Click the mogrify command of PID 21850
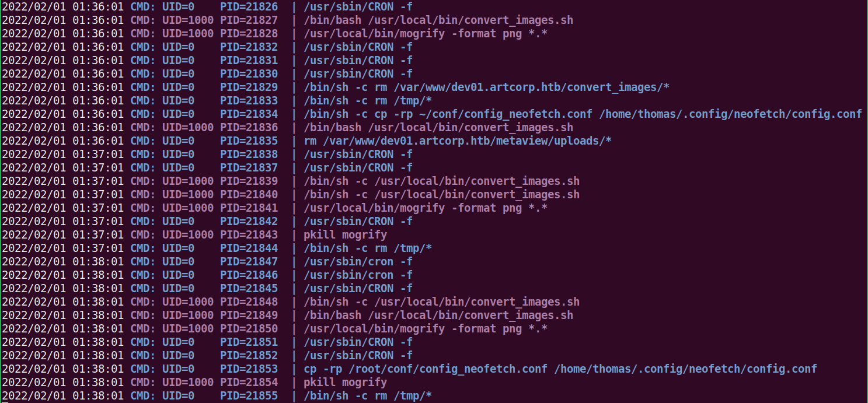Screen dimensions: 868x403 tap(426, 328)
